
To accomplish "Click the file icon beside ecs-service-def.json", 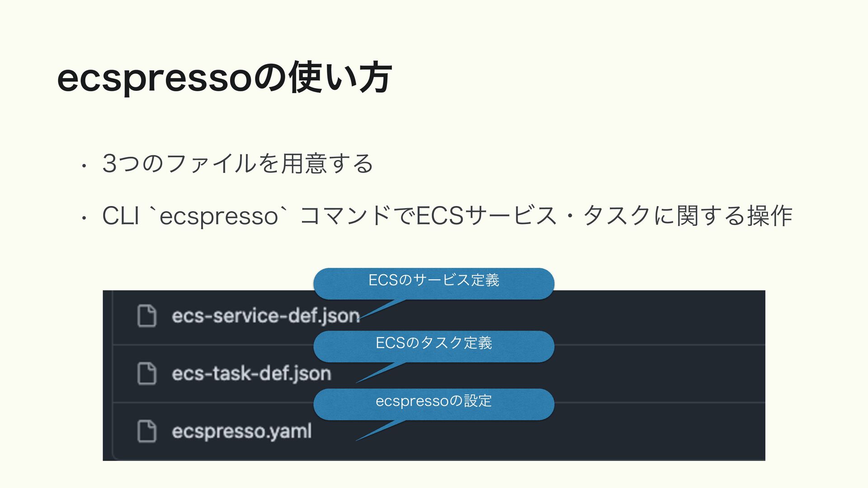I will click(147, 315).
